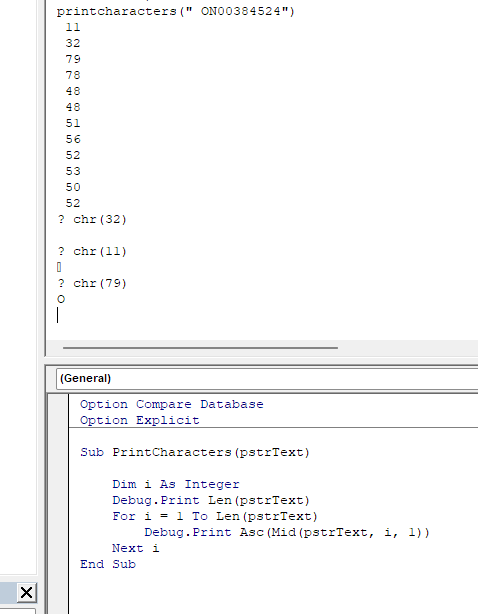Click the Sub PrintCharacters(pstrText) declaration line
The width and height of the screenshot is (478, 614).
click(195, 452)
